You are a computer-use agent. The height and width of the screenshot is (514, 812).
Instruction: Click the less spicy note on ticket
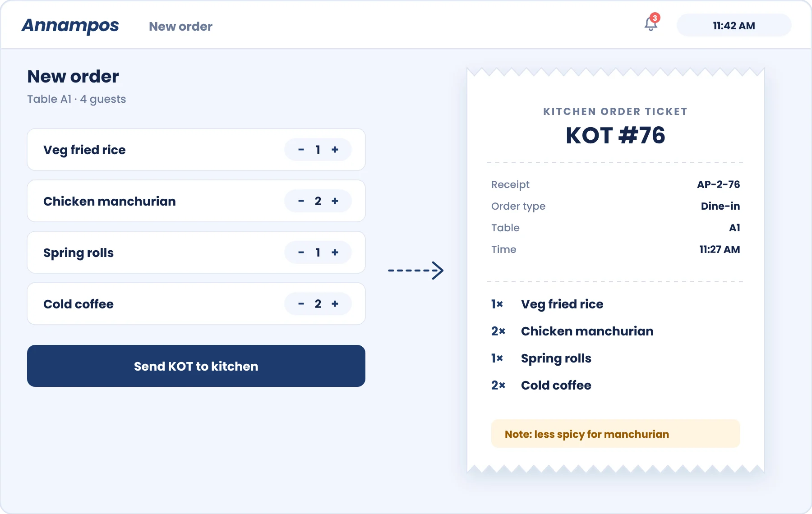click(x=616, y=434)
